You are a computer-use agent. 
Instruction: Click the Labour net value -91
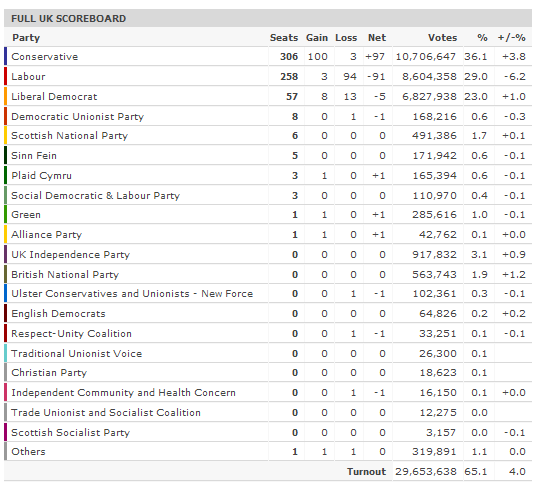[376, 77]
